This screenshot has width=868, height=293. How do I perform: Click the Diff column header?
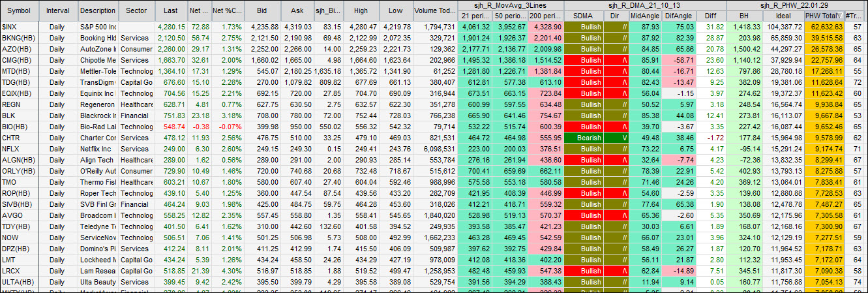pyautogui.click(x=711, y=16)
